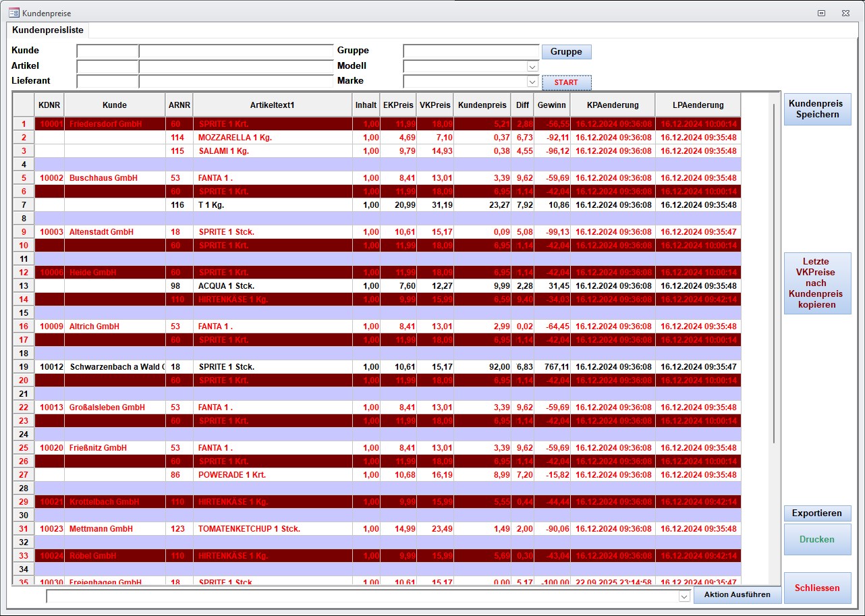The height and width of the screenshot is (616, 865).
Task: Click Letzte VKPreise nach Kundenpreis kopieren
Action: pos(817,283)
